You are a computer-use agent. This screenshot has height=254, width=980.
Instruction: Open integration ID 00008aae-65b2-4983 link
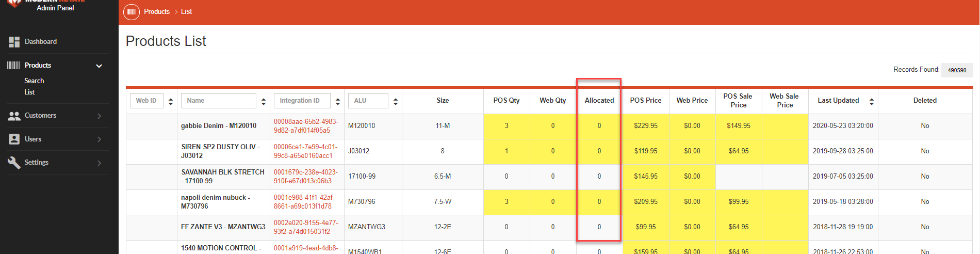[x=306, y=126]
